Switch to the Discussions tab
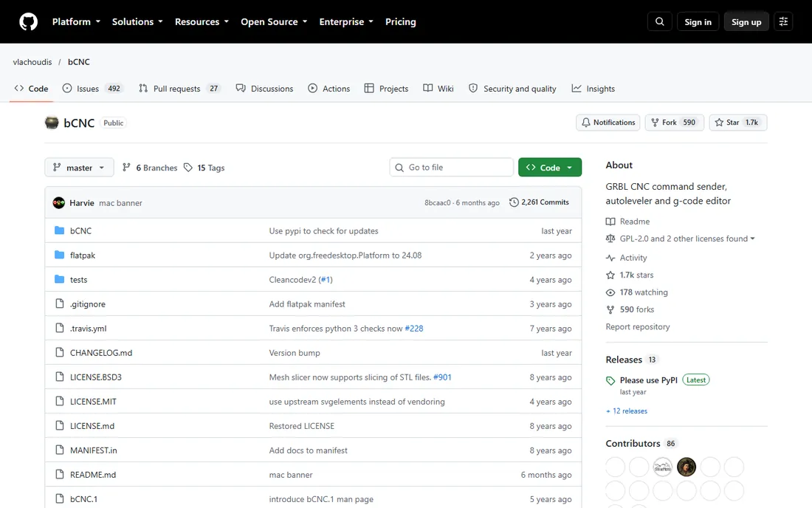The width and height of the screenshot is (812, 508). coord(264,89)
